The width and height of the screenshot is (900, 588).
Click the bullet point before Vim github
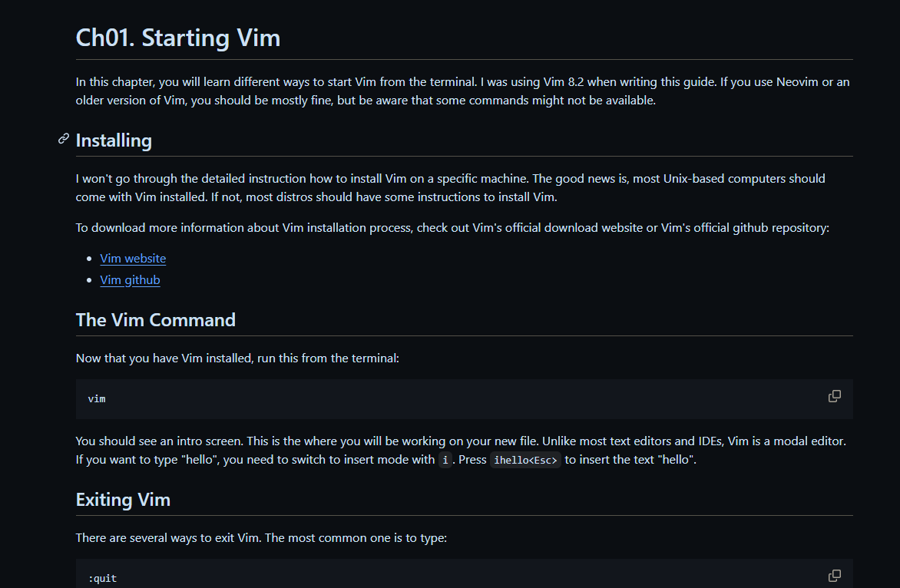[89, 280]
